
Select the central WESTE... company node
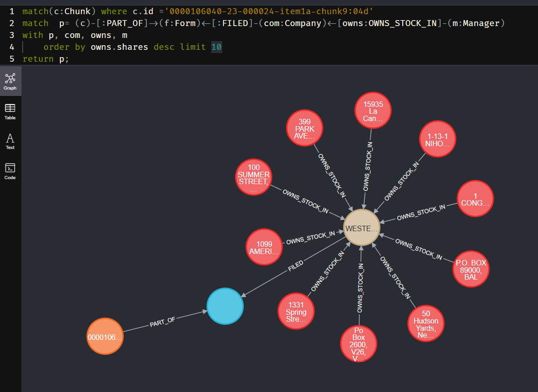click(x=362, y=228)
